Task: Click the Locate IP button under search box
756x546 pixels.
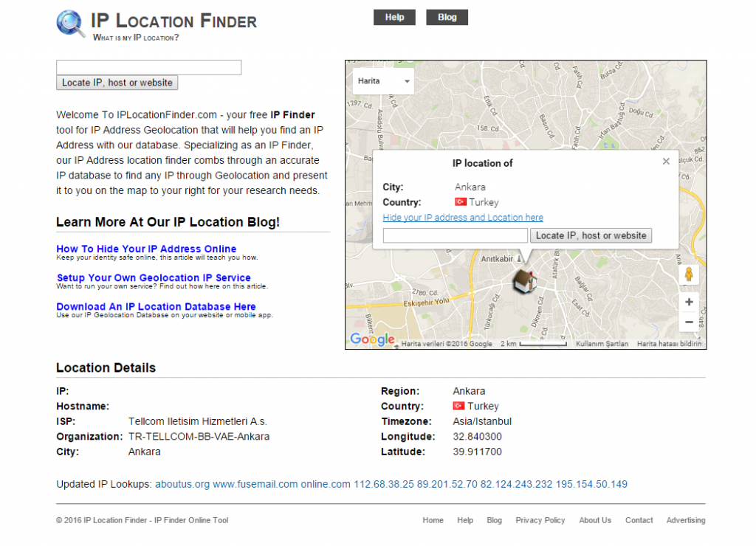Action: (x=117, y=83)
